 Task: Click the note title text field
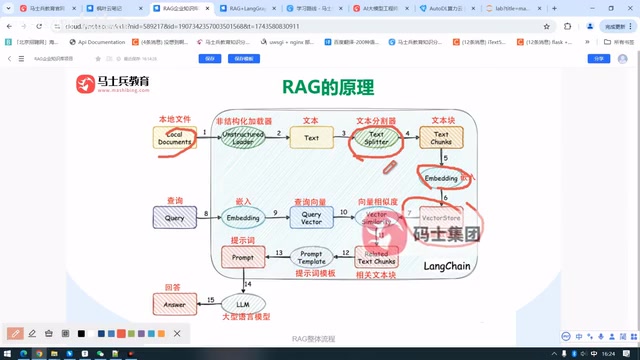pos(53,59)
